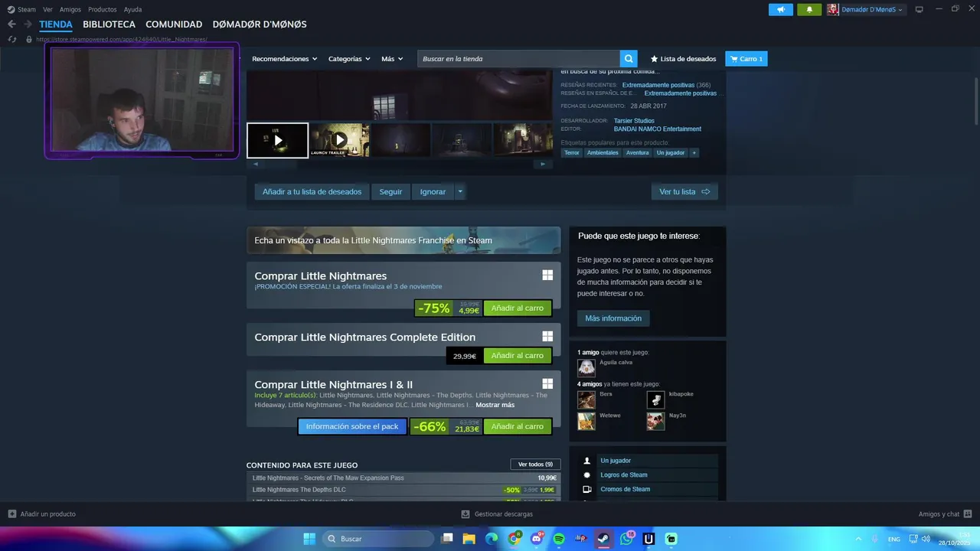Click Wetewe friend avatar
Image resolution: width=980 pixels, height=551 pixels.
(x=586, y=422)
